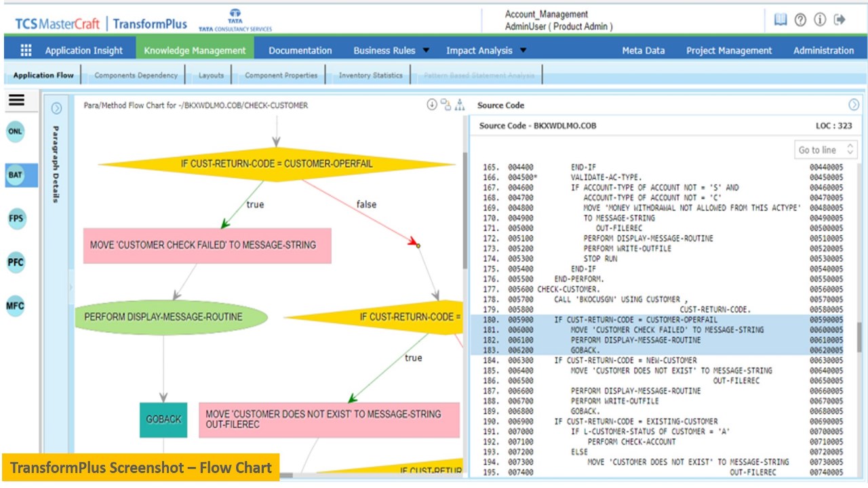This screenshot has width=868, height=488.
Task: Log out using the exit icon
Action: click(840, 20)
